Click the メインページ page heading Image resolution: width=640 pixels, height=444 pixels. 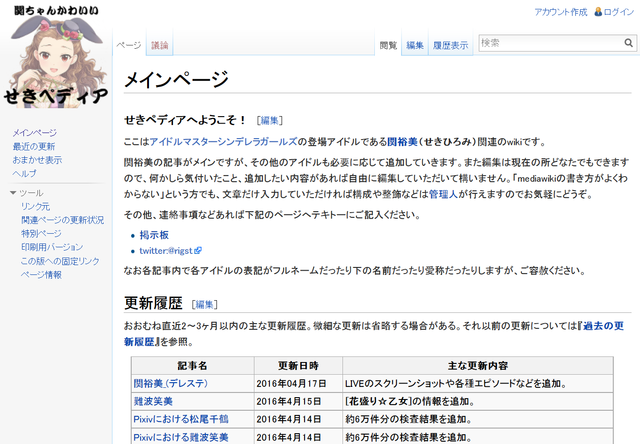(176, 79)
